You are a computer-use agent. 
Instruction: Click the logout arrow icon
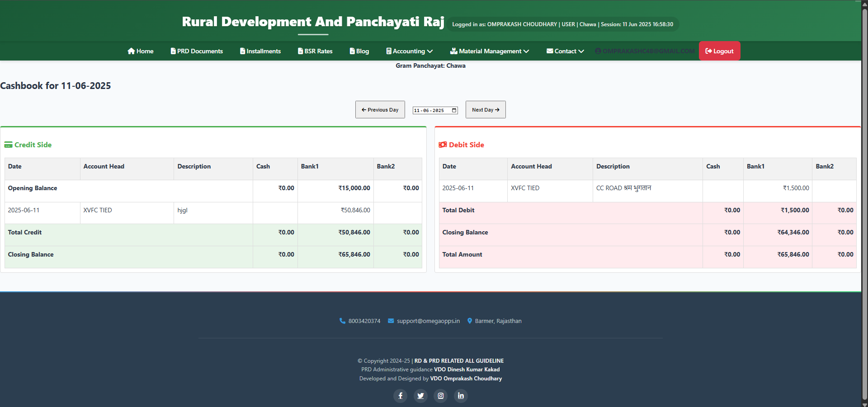tap(708, 51)
